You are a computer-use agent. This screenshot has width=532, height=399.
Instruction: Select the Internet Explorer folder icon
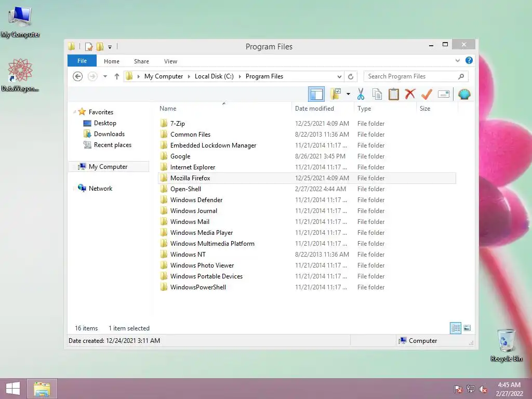click(x=164, y=167)
